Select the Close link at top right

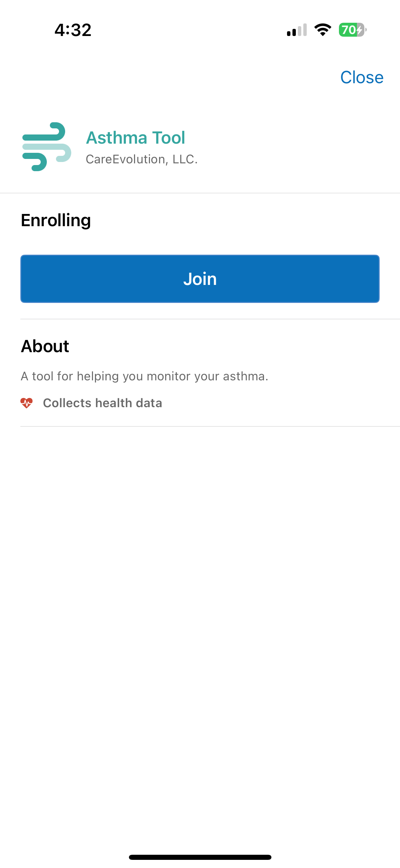tap(362, 77)
